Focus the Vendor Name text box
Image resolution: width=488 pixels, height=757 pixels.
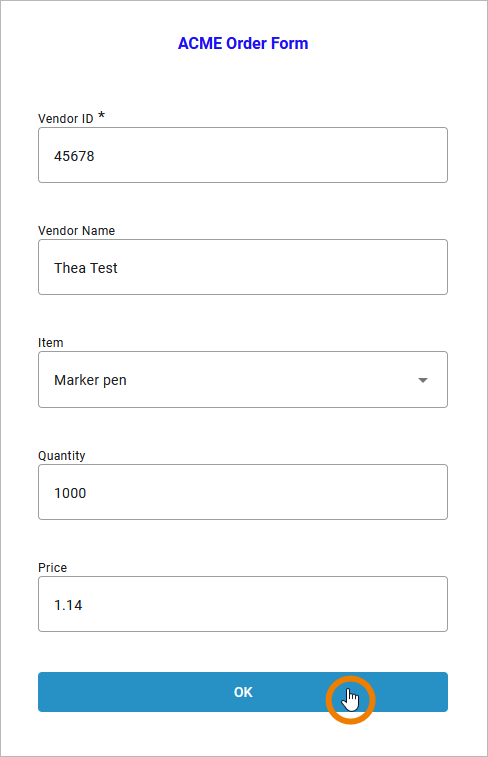point(243,267)
